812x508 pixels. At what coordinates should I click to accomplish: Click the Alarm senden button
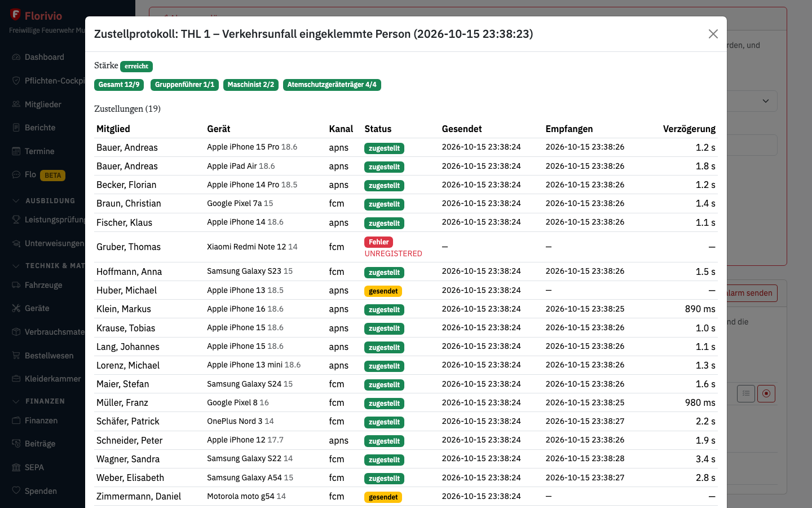coord(752,293)
